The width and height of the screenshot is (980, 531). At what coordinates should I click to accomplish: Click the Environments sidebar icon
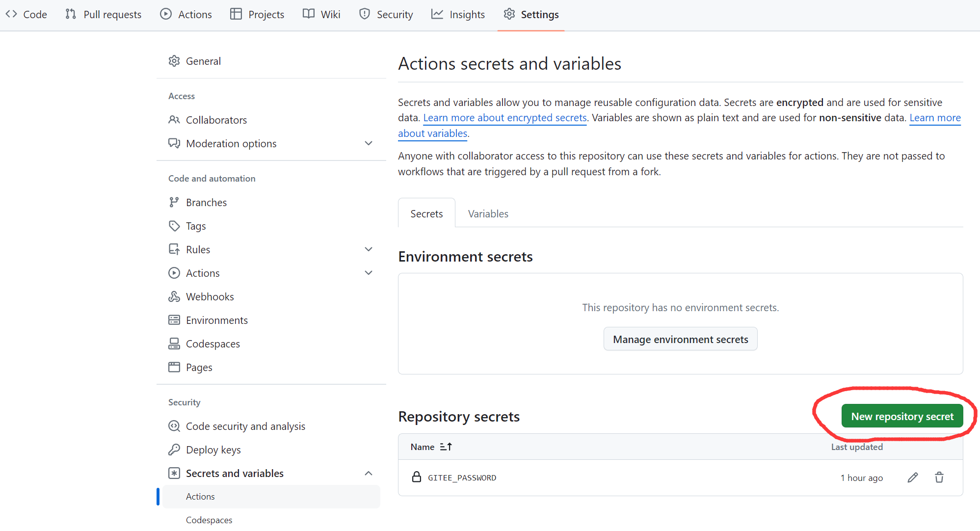(174, 320)
